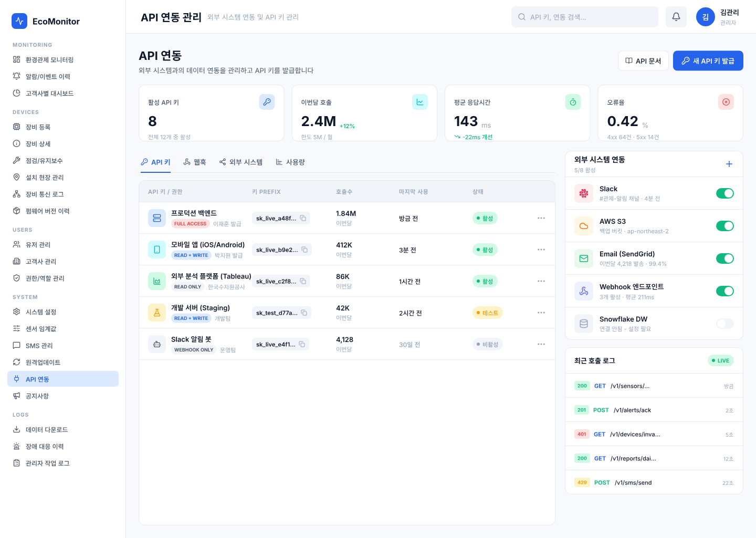Click the 프로덕션 백엔드 server icon
756x538 pixels.
(157, 218)
